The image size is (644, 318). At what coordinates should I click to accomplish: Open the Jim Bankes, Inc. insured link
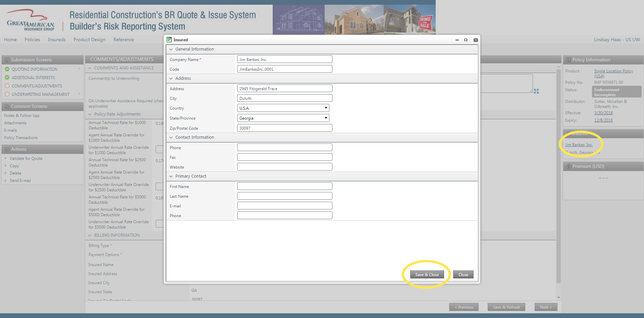[579, 145]
